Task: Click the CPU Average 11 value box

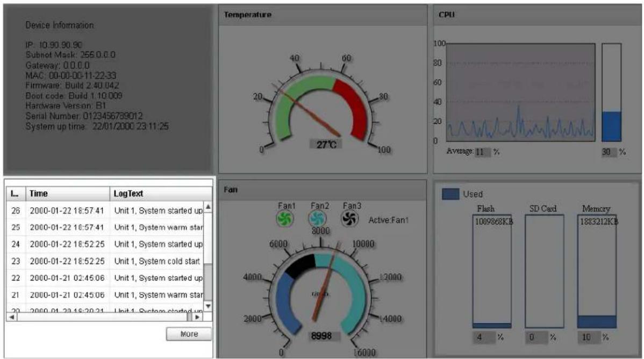Action: coord(482,152)
